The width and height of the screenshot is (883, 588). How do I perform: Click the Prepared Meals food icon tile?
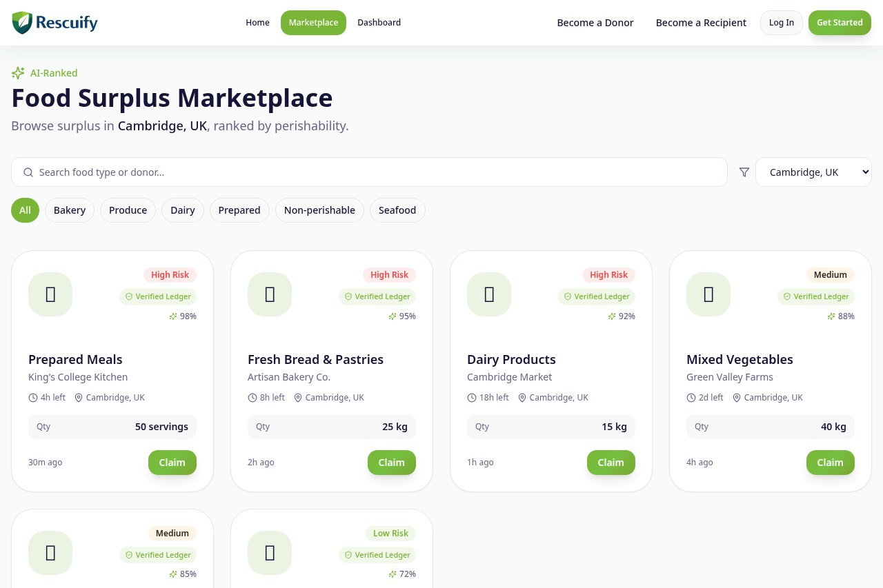[50, 294]
